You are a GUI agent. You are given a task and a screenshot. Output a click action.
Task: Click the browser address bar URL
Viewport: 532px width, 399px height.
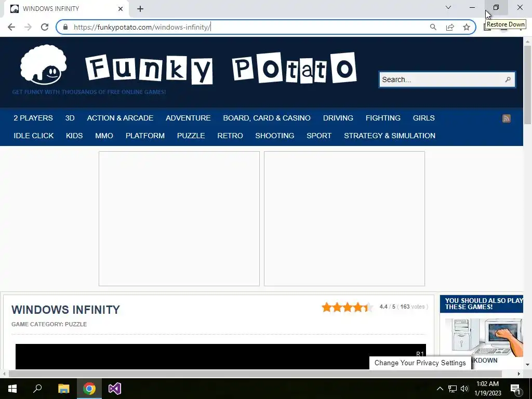click(142, 27)
